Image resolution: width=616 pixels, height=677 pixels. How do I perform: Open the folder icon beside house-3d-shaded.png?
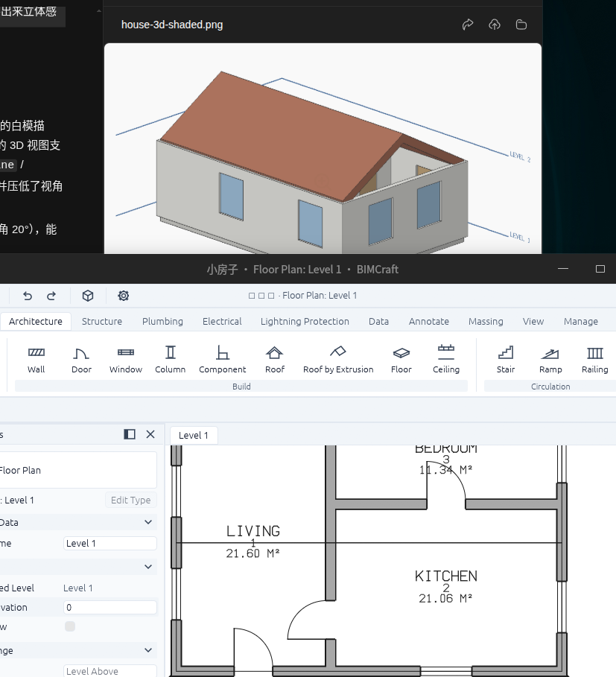click(521, 25)
